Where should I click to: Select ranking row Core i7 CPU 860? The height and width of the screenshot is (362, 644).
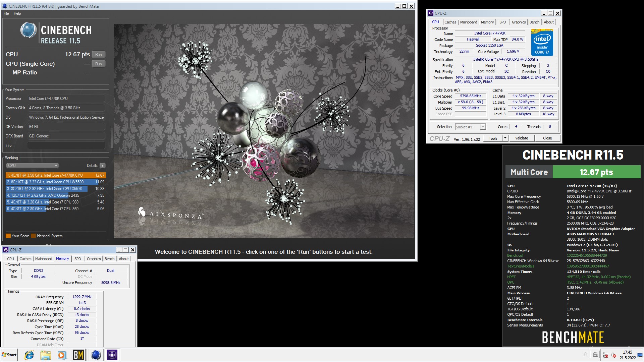tap(56, 209)
